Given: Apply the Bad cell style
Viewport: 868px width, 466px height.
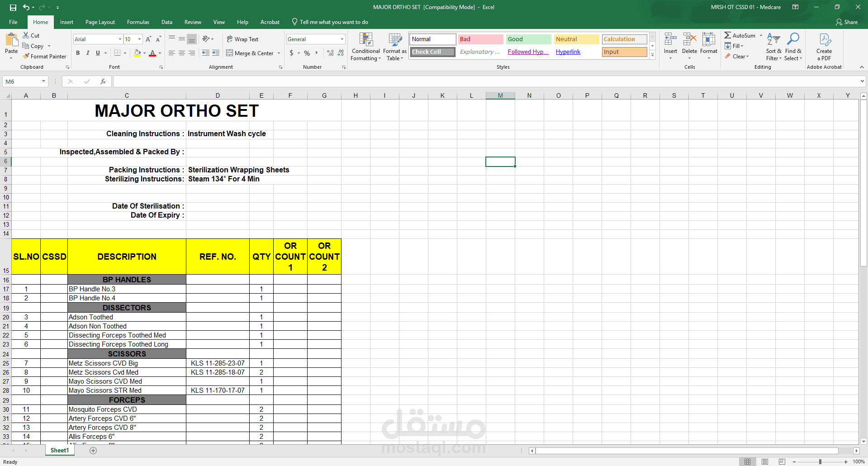Looking at the screenshot, I should [x=480, y=39].
